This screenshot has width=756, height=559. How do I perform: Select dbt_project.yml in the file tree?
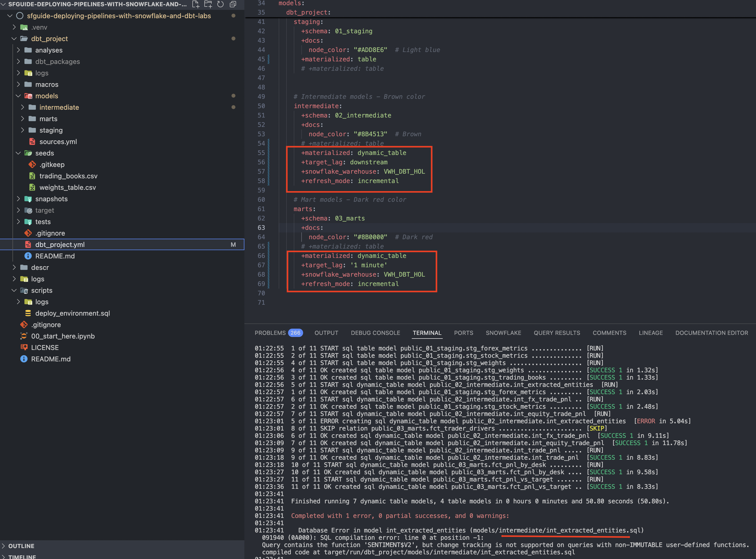click(x=60, y=245)
